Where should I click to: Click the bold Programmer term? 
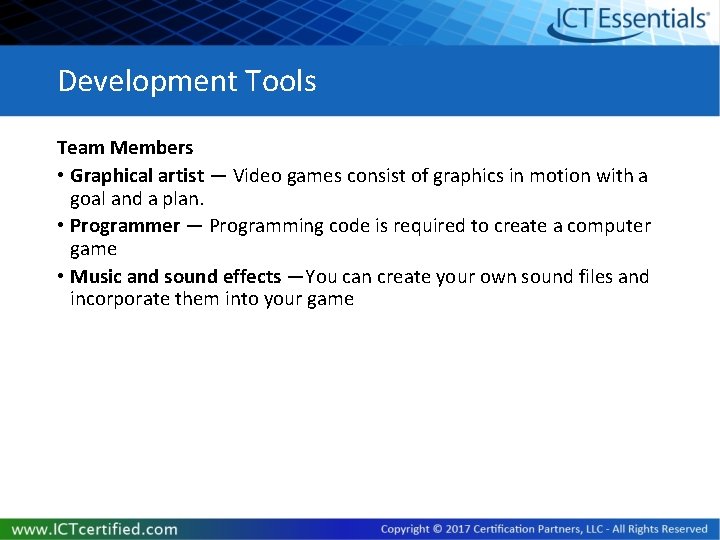point(125,226)
